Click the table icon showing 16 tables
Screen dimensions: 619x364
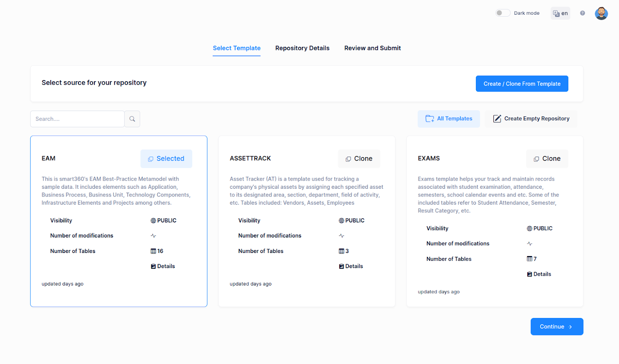[153, 251]
